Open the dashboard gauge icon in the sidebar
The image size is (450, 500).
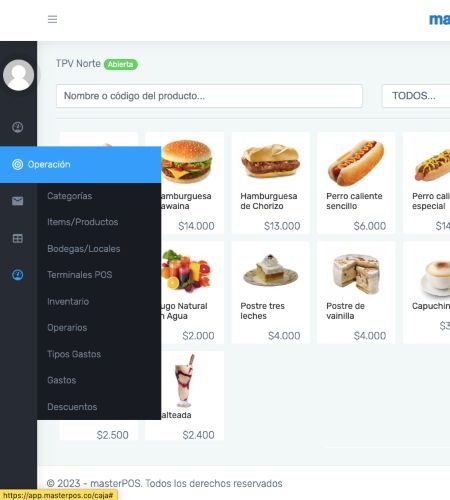click(18, 127)
